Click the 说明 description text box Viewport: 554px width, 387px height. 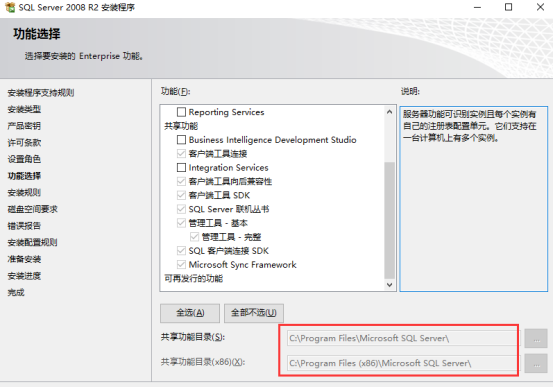pos(473,199)
